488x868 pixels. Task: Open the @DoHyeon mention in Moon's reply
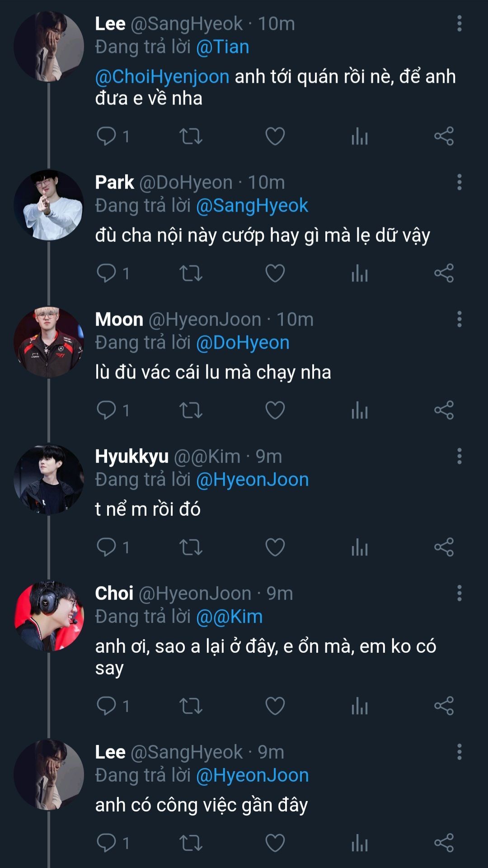[243, 343]
